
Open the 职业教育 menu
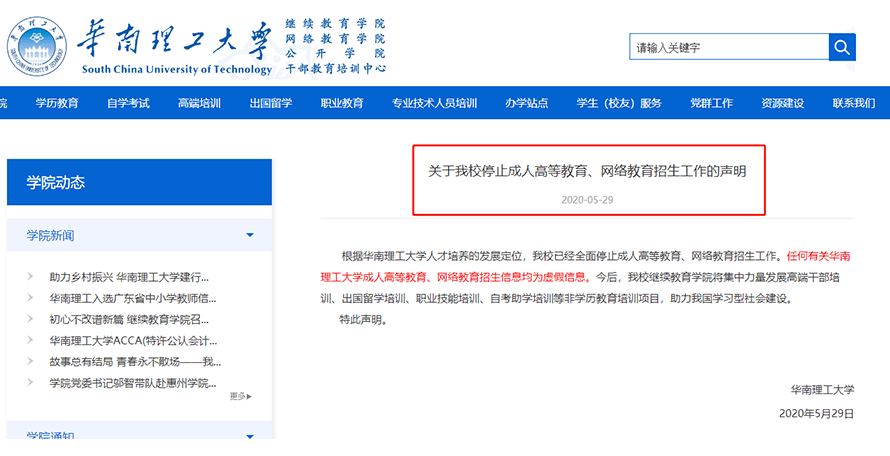pos(342,103)
